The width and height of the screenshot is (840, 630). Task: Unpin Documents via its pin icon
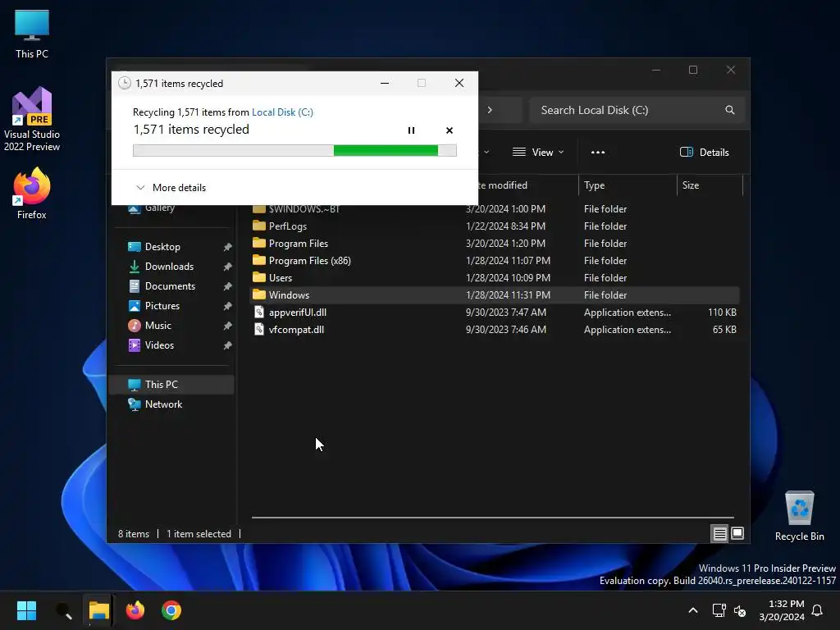[x=227, y=286]
